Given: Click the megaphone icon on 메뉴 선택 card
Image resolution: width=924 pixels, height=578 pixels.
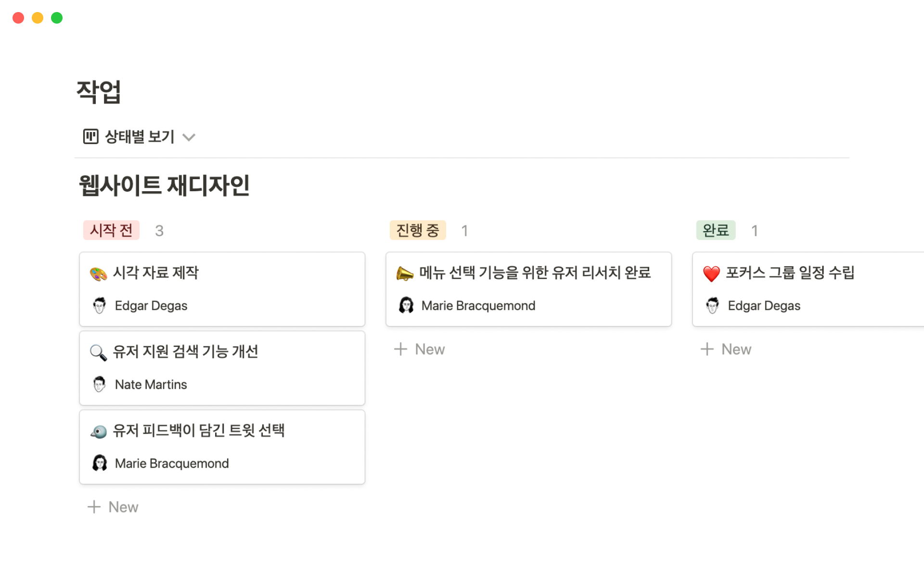Looking at the screenshot, I should click(x=405, y=274).
